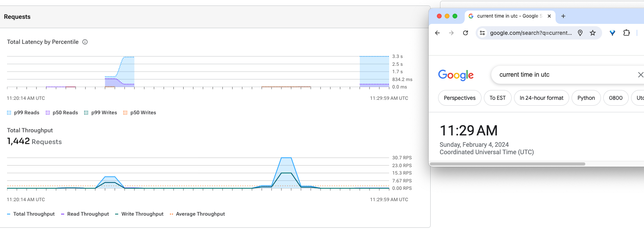
Task: Bookmark this page with the star icon
Action: (x=593, y=33)
